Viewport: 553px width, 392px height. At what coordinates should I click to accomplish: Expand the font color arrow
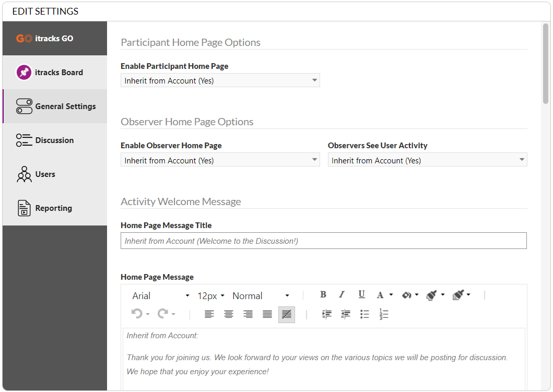[x=391, y=295]
